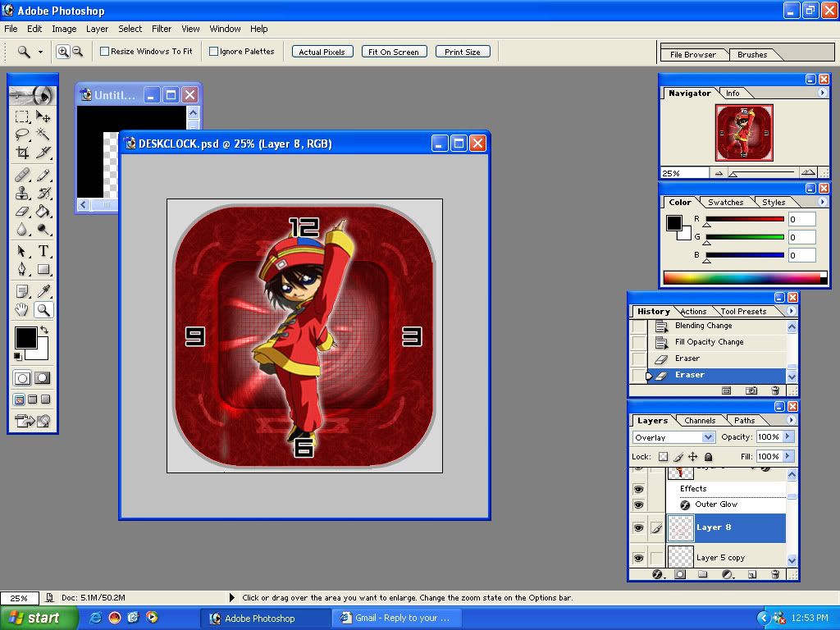Switch to Quick Mask mode
The width and height of the screenshot is (840, 630).
(x=43, y=377)
